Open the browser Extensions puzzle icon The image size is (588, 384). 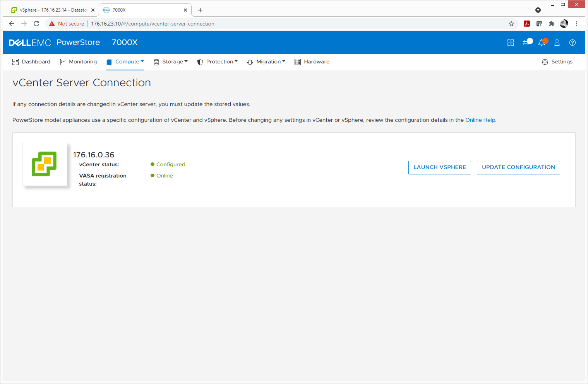pyautogui.click(x=552, y=24)
